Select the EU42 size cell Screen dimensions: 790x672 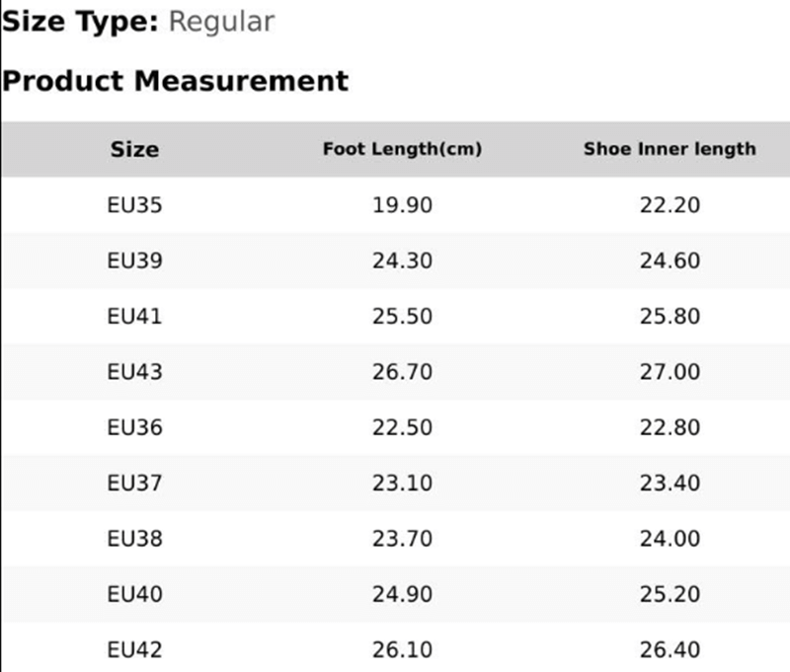134,650
